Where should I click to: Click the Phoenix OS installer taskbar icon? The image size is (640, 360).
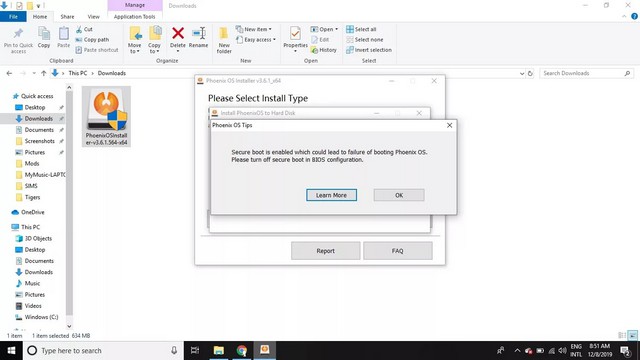pos(265,350)
